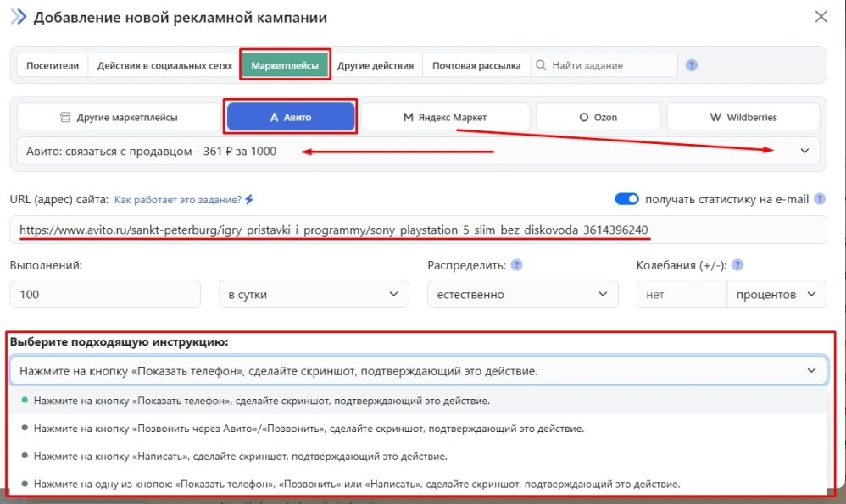
Task: Disable получать статистику на e-mail toggle
Action: point(626,198)
